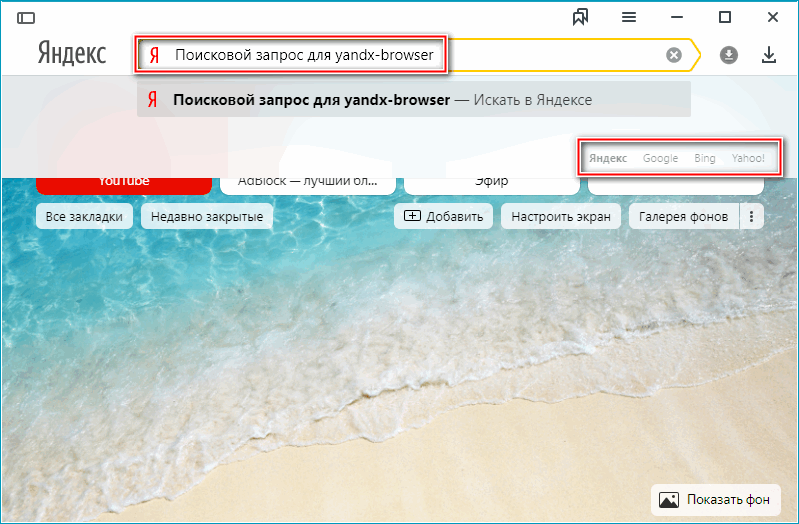This screenshot has width=799, height=524.
Task: Click the red Я icon inside the address bar
Action: coord(154,56)
